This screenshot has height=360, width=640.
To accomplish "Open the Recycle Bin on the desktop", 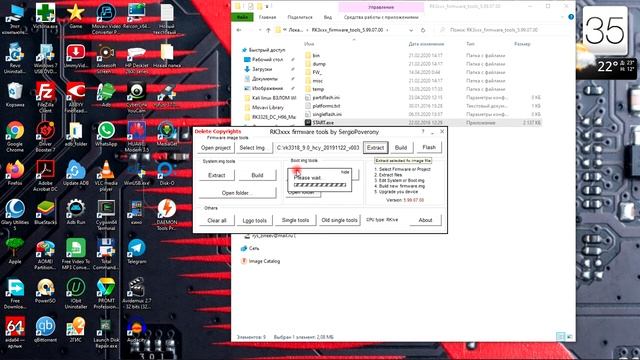I will (x=15, y=95).
